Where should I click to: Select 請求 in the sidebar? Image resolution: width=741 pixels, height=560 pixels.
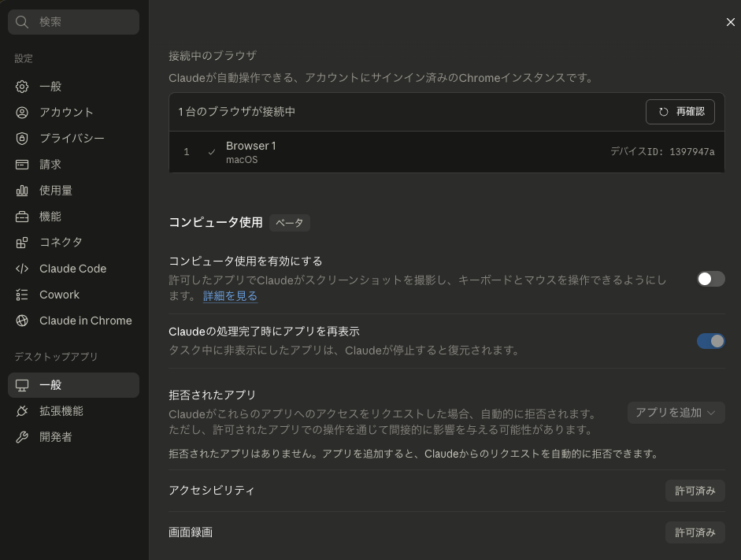[x=73, y=165]
